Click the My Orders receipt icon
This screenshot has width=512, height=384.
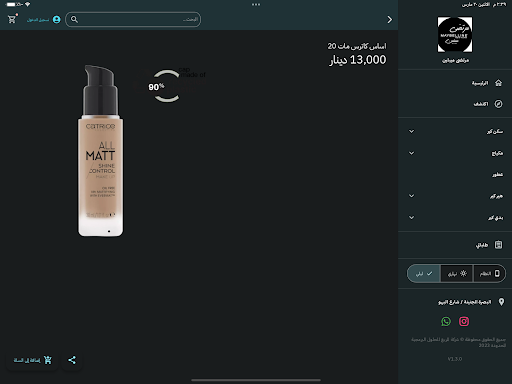click(498, 245)
